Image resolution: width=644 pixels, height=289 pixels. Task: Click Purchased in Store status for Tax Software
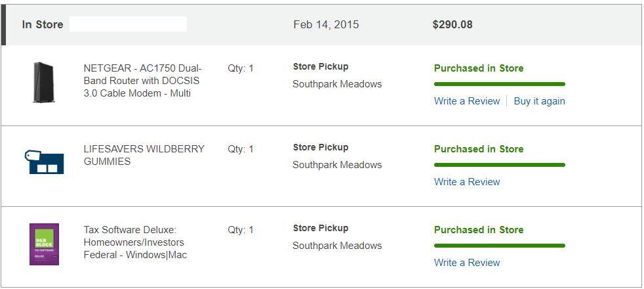click(478, 230)
